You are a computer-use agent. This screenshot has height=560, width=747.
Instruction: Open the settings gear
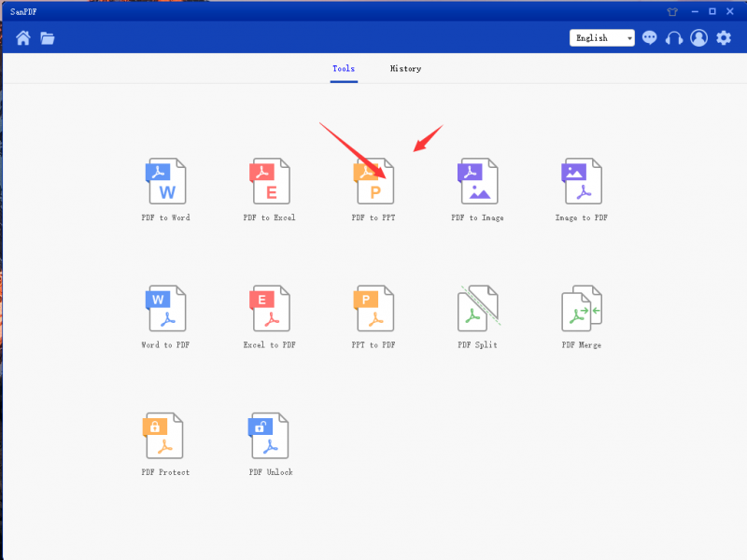click(723, 38)
